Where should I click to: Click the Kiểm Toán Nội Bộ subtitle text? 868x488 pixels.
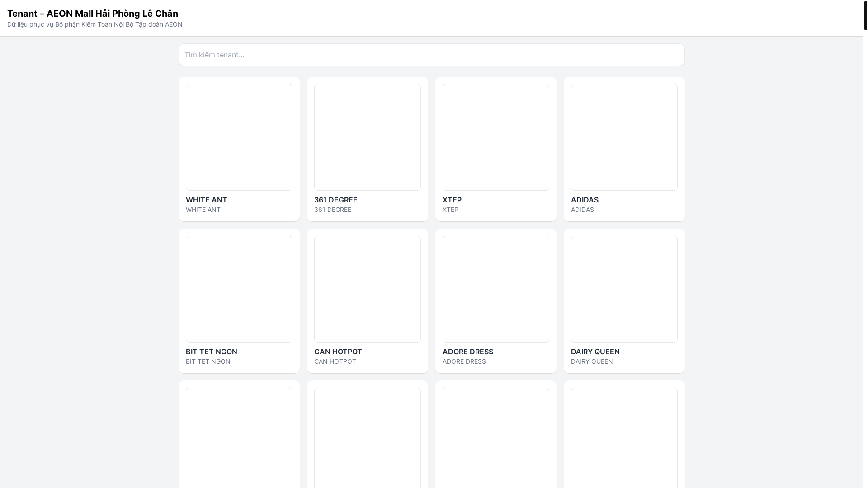pyautogui.click(x=94, y=24)
